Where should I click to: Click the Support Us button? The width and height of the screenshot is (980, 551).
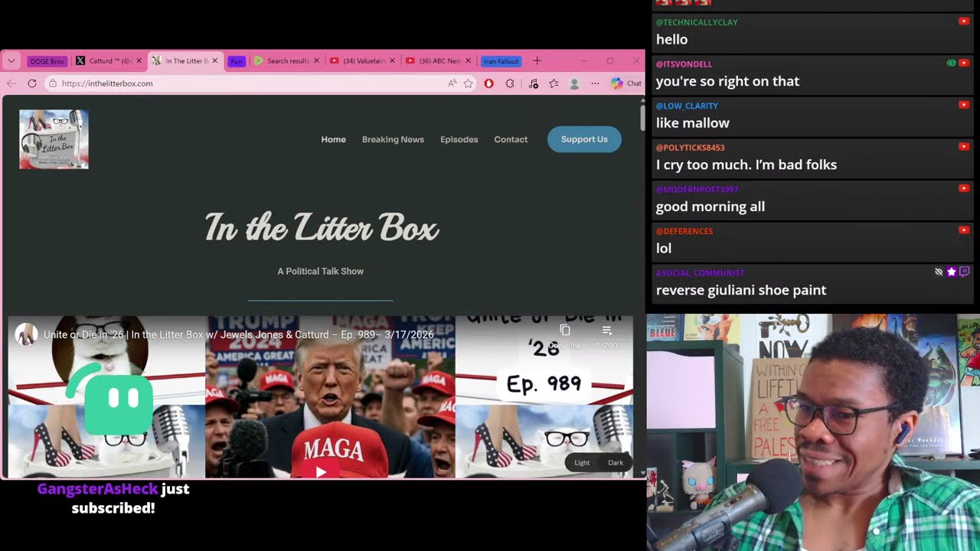(x=584, y=139)
